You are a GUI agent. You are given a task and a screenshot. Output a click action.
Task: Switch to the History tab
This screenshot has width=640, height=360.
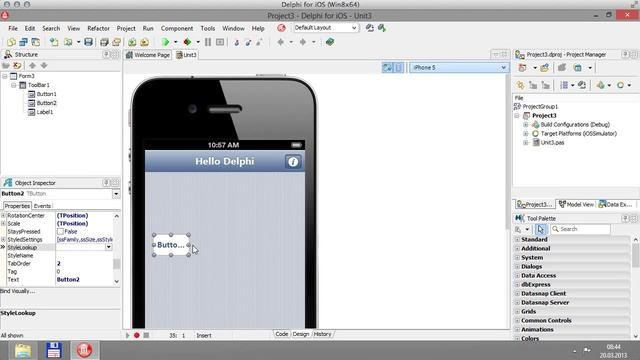[322, 334]
